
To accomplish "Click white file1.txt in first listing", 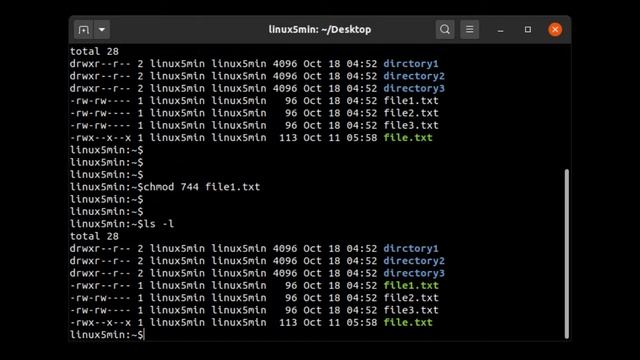I will 411,100.
